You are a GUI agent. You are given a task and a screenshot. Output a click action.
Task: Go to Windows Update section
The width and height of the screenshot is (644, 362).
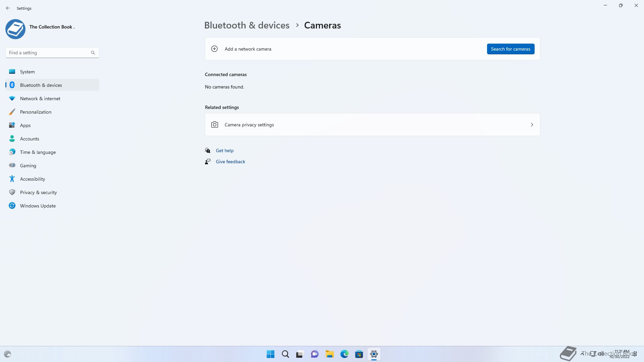[38, 206]
